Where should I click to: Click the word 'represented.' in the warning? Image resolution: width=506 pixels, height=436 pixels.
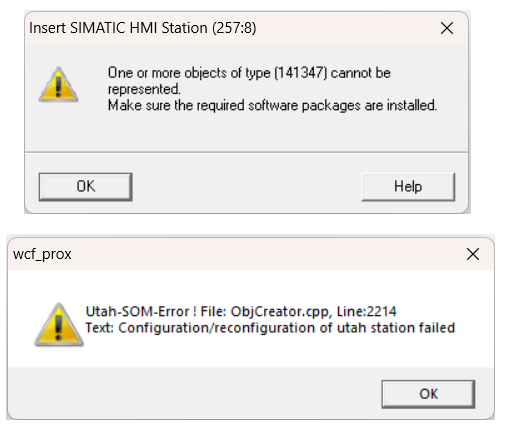pos(144,89)
